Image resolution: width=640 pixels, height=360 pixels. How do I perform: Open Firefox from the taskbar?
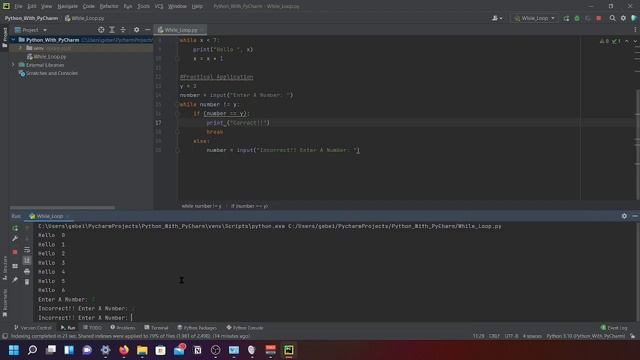[124, 350]
